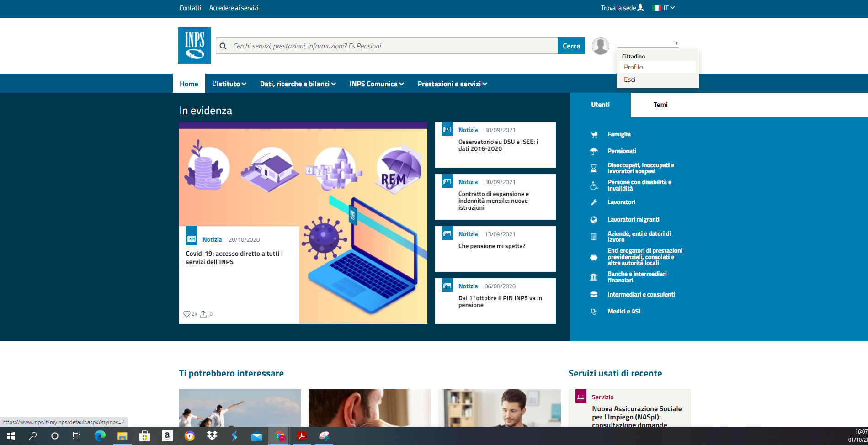Image resolution: width=868 pixels, height=445 pixels.
Task: Open the thumbnail of man at desk
Action: coord(499,408)
